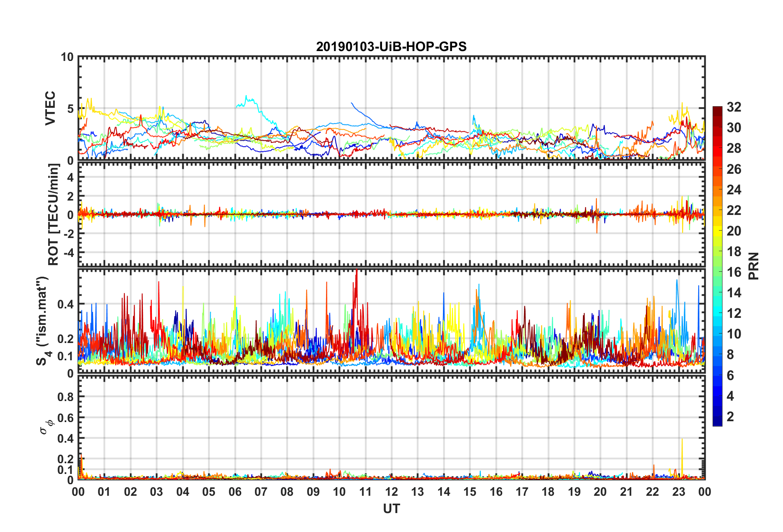Click VTEC axis tick label "5"
Screen dimensions: 783x532
(x=70, y=109)
